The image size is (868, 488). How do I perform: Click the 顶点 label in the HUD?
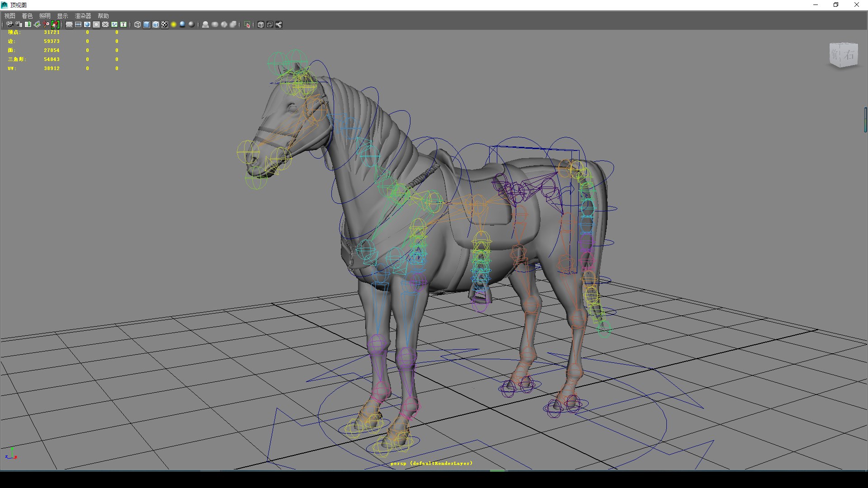point(14,32)
